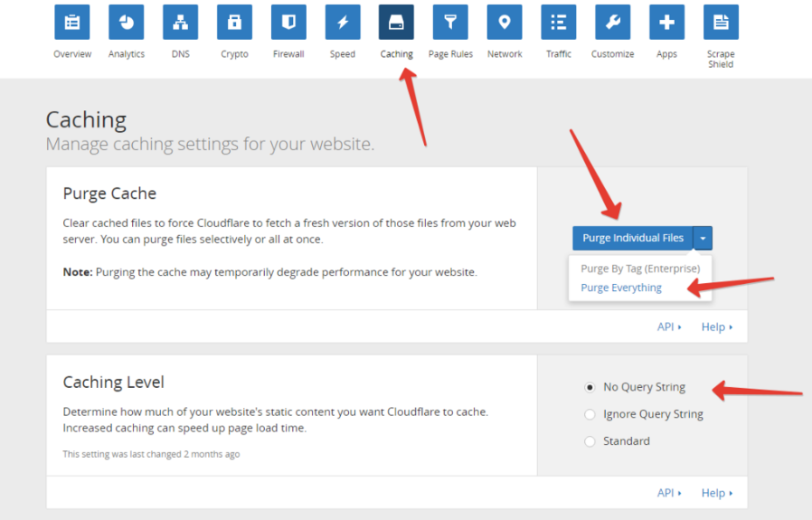Select the No Query String radio button
This screenshot has height=520, width=812.
pyautogui.click(x=590, y=387)
